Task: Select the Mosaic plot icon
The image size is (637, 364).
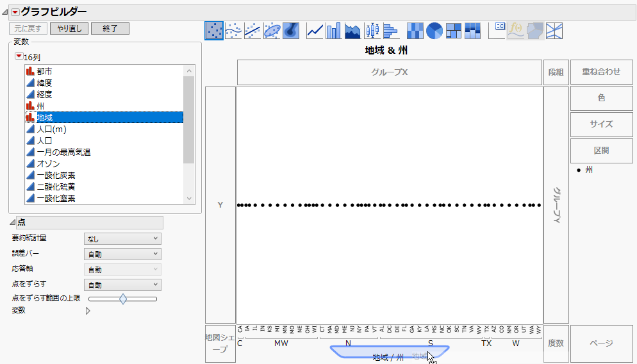Action: tap(472, 31)
